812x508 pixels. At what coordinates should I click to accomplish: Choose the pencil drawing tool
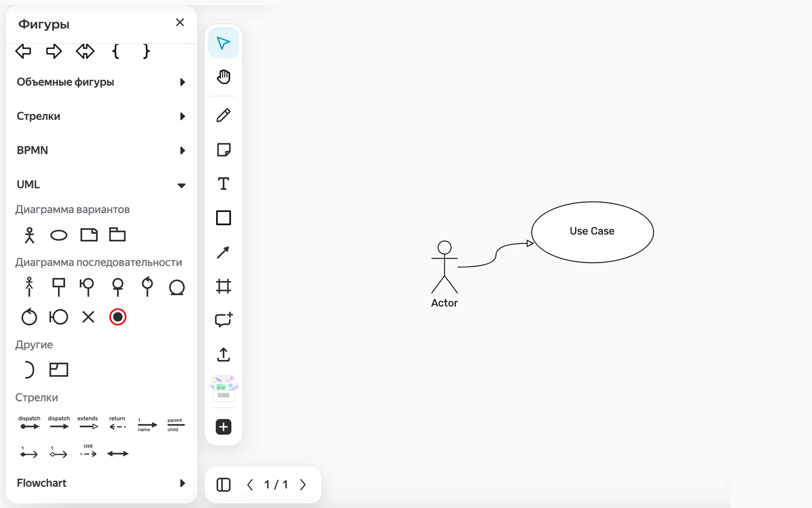point(223,115)
